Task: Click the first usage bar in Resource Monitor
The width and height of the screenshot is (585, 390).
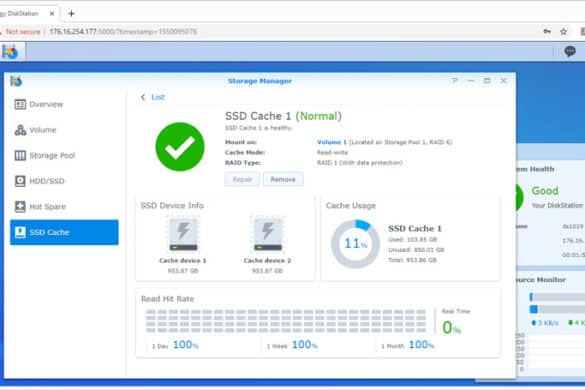Action: (x=557, y=297)
